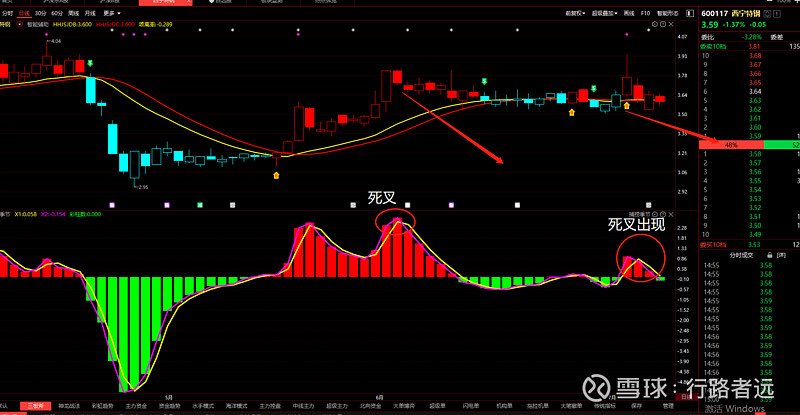Switch to 30分 period chart

(40, 16)
